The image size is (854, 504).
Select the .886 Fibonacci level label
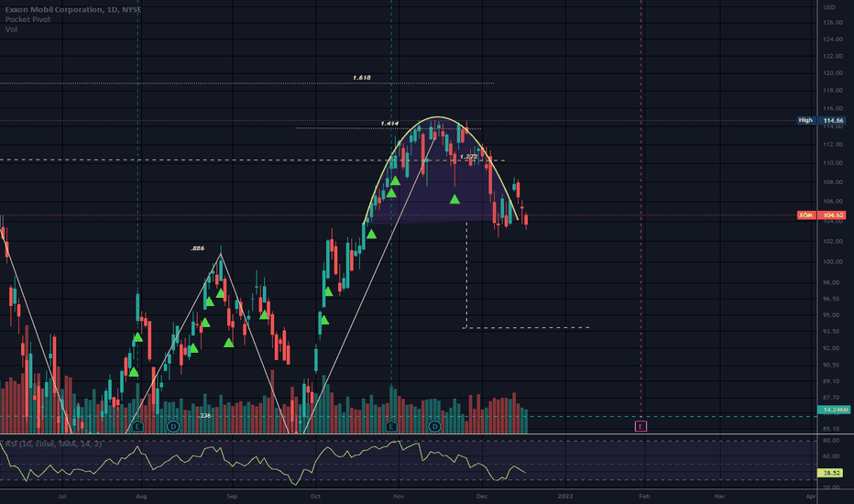pyautogui.click(x=197, y=248)
